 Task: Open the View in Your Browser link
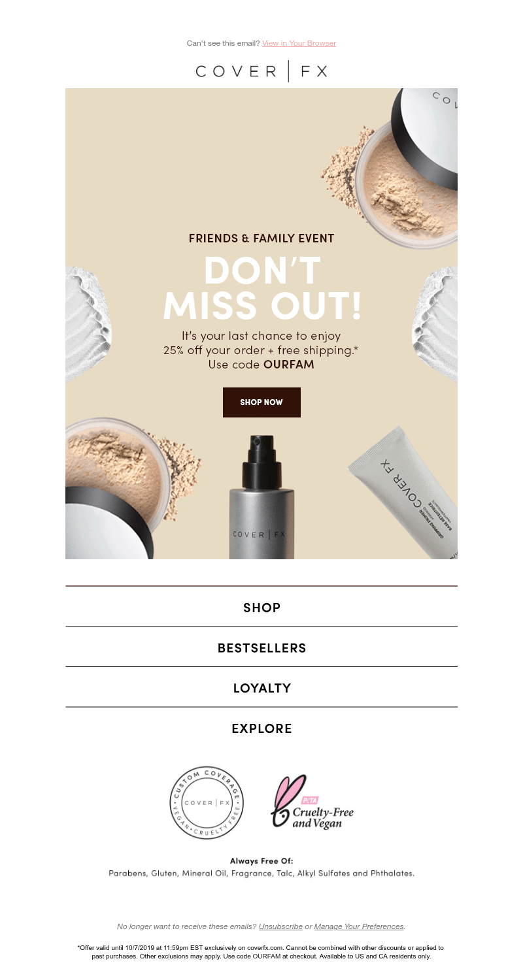[299, 43]
